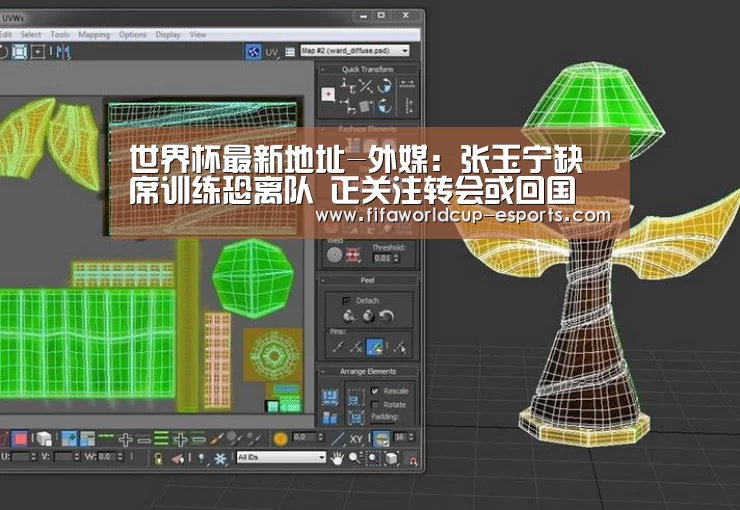
Task: Open the Options menu
Action: 133,34
